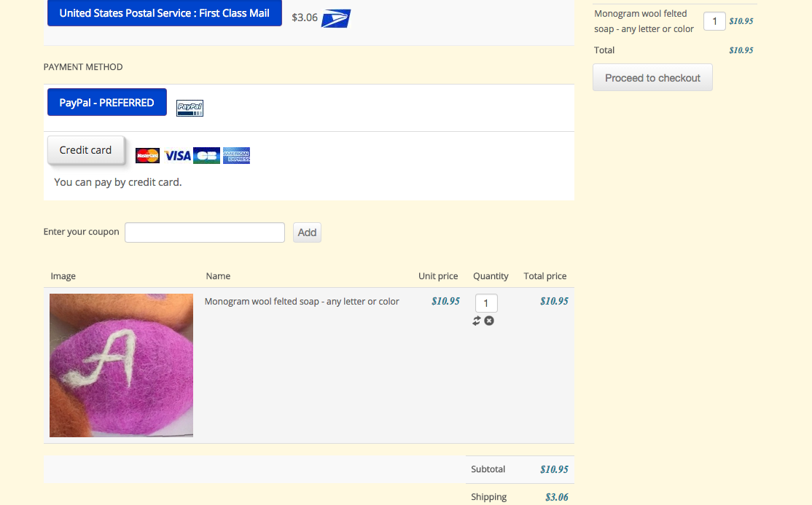This screenshot has width=812, height=505.
Task: Click the Unit price column header
Action: point(438,276)
